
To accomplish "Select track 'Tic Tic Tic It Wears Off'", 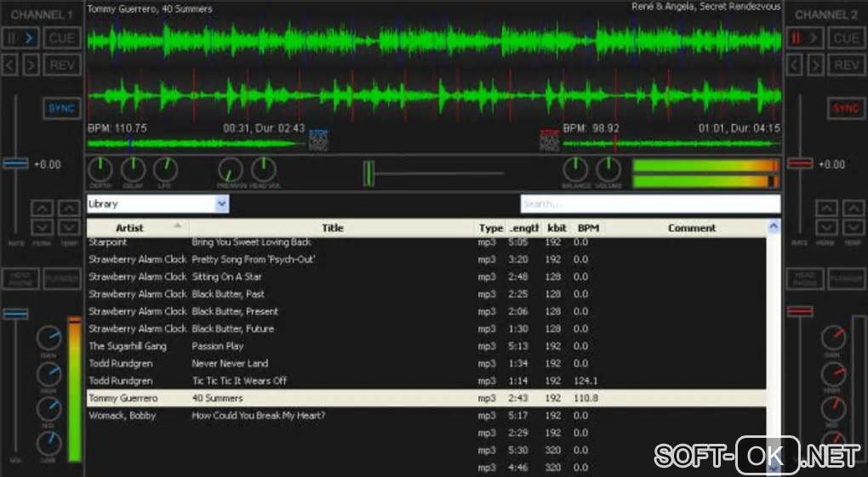I will coord(426,381).
